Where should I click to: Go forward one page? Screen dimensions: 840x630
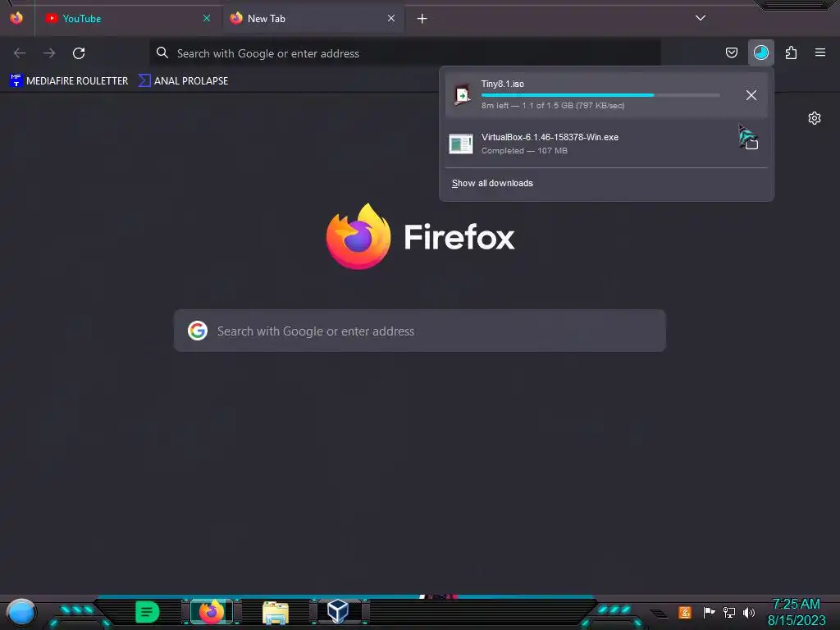point(49,53)
